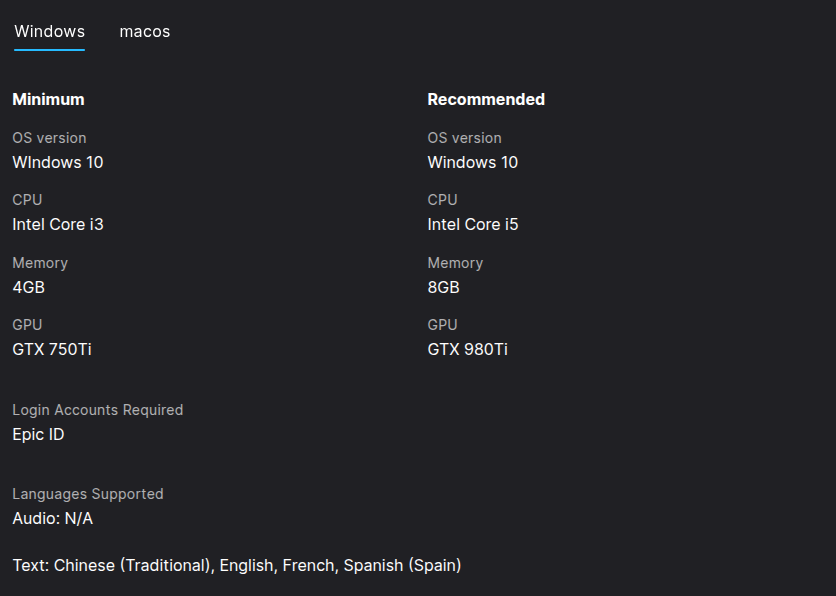This screenshot has height=596, width=836.
Task: Click the Windows 10 value under Recommended
Action: click(x=473, y=162)
